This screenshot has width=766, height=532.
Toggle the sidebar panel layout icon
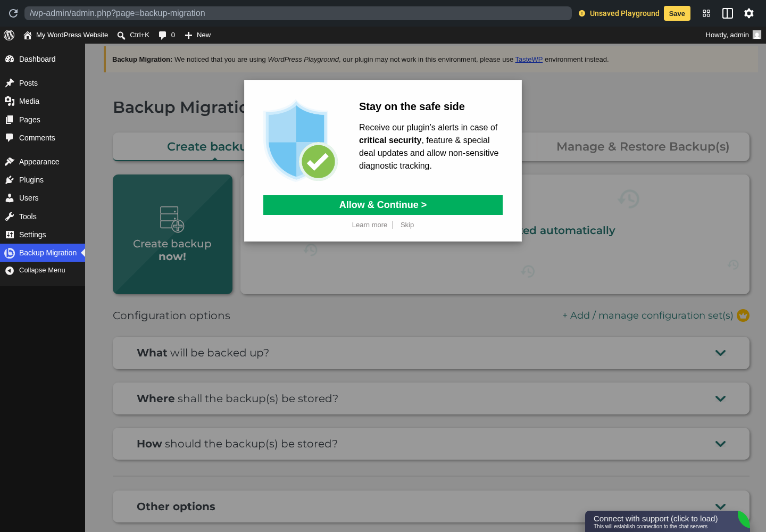pos(728,13)
